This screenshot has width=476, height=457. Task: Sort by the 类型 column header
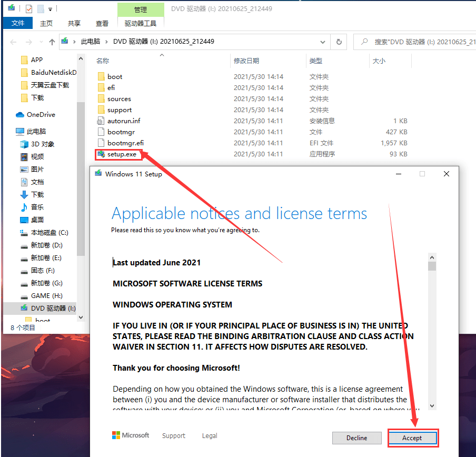316,61
